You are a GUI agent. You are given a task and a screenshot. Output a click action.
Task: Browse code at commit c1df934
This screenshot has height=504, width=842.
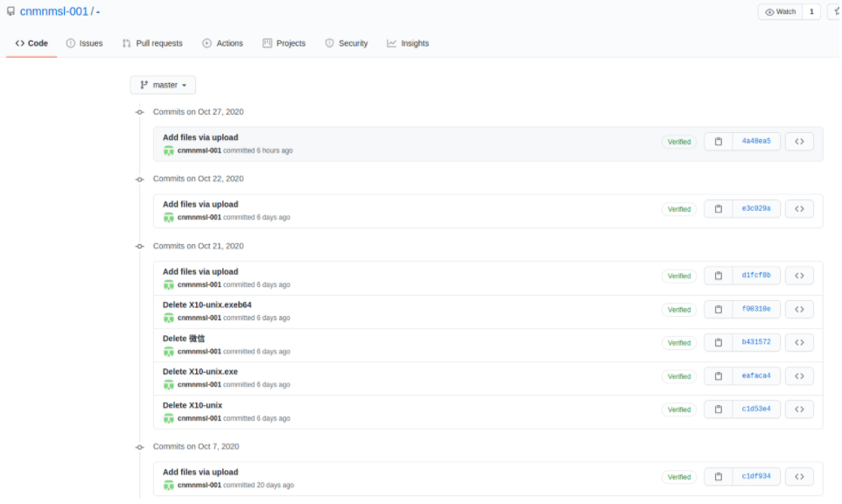(798, 476)
